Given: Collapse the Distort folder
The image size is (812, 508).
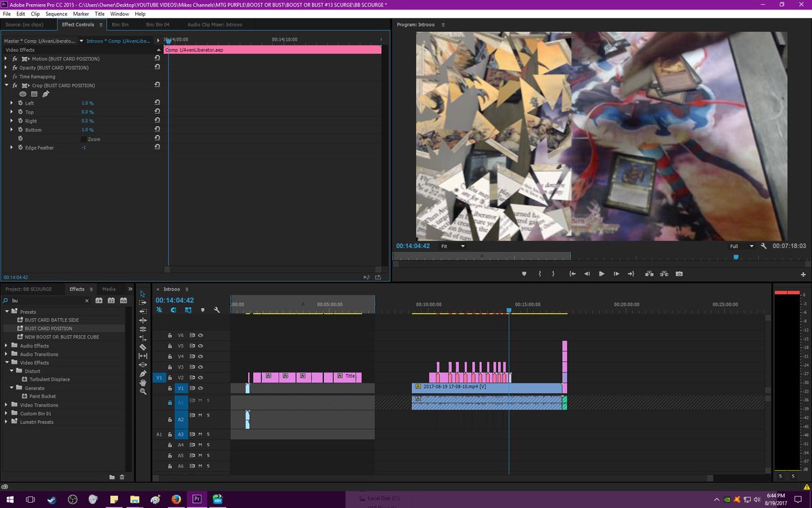Looking at the screenshot, I should 12,371.
